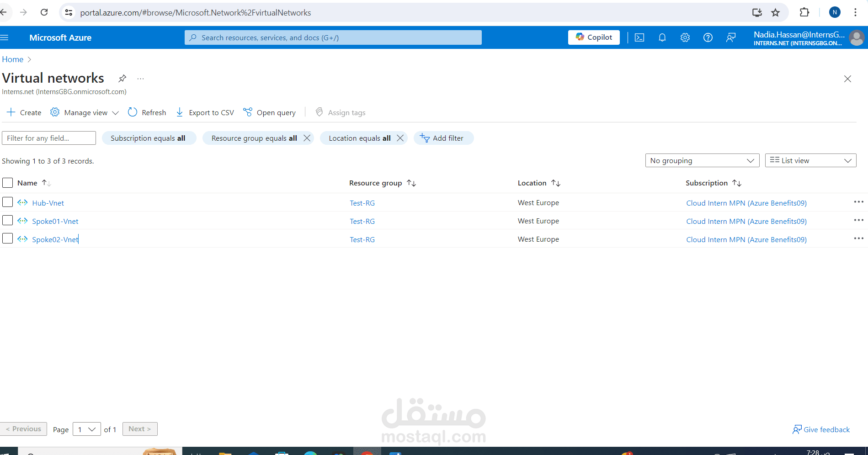The width and height of the screenshot is (868, 455).
Task: Remove the Location filter
Action: pyautogui.click(x=400, y=138)
